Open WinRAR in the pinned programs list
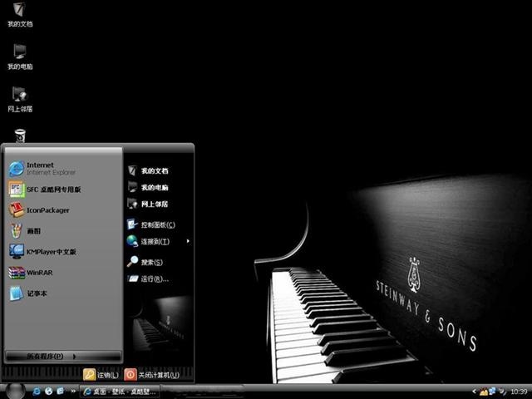The image size is (532, 399). pos(31,273)
